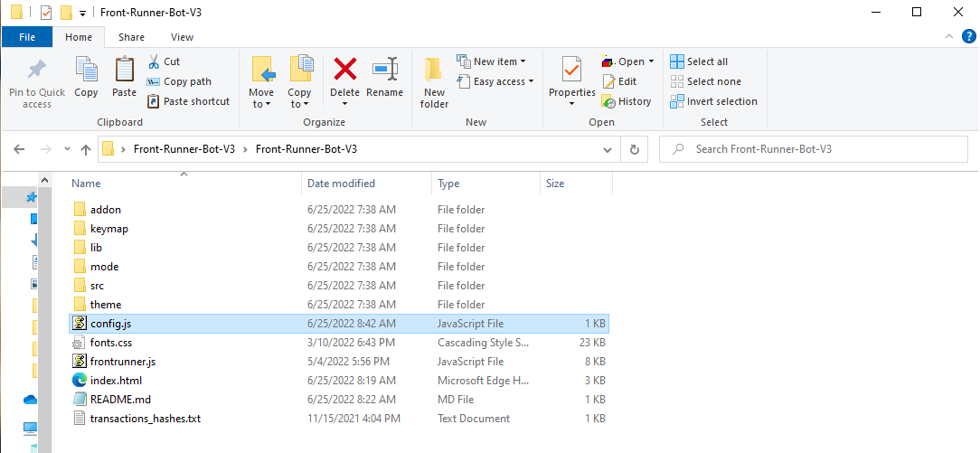Open Recent locations dropdown arrow
Image resolution: width=980 pixels, height=453 pixels.
pos(68,150)
